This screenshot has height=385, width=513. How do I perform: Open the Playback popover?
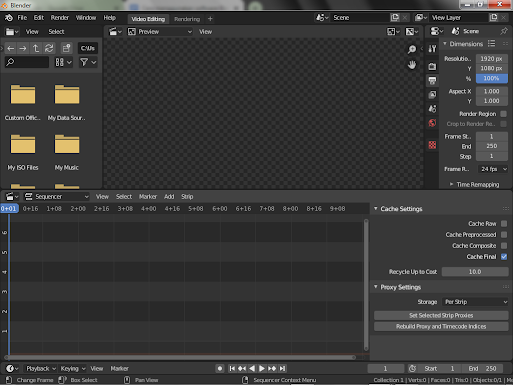[41, 368]
